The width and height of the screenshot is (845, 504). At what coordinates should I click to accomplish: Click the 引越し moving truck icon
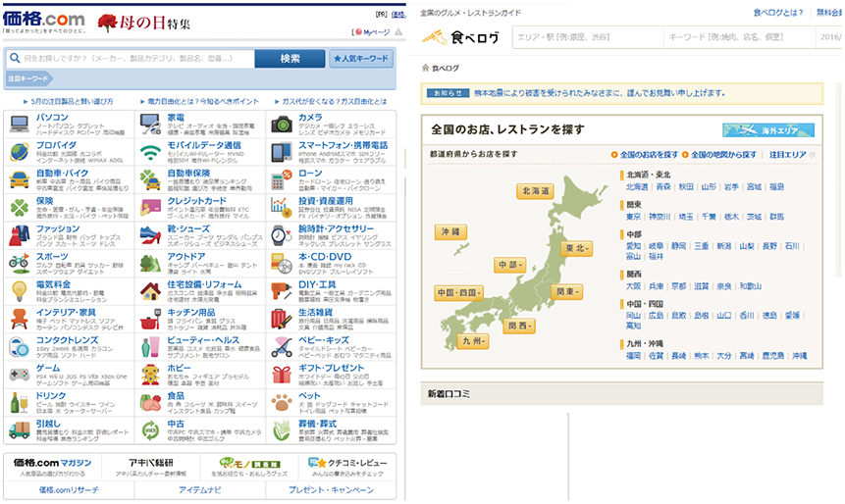click(19, 428)
